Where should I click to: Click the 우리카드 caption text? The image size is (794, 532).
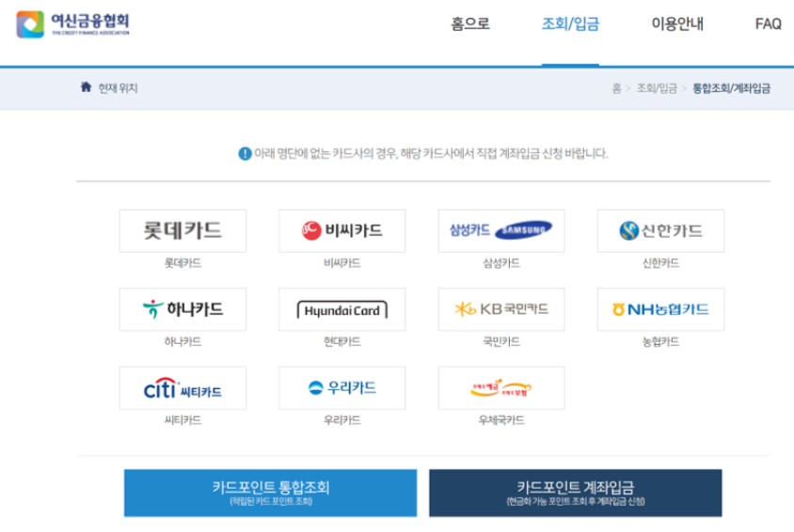[x=341, y=420]
